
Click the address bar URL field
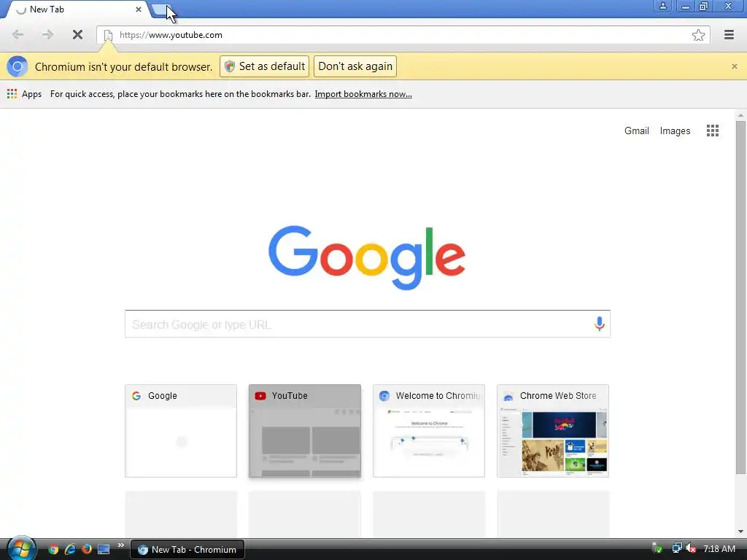click(x=403, y=35)
